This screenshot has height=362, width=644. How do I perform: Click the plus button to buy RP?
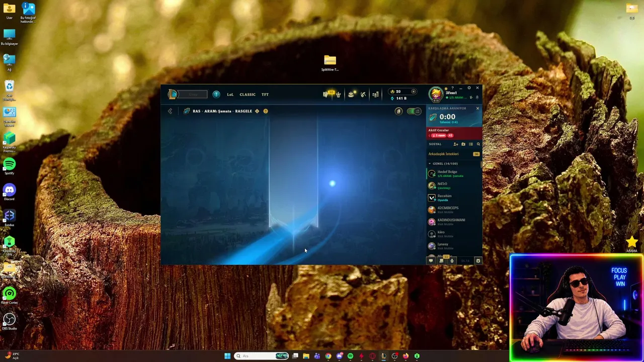414,92
